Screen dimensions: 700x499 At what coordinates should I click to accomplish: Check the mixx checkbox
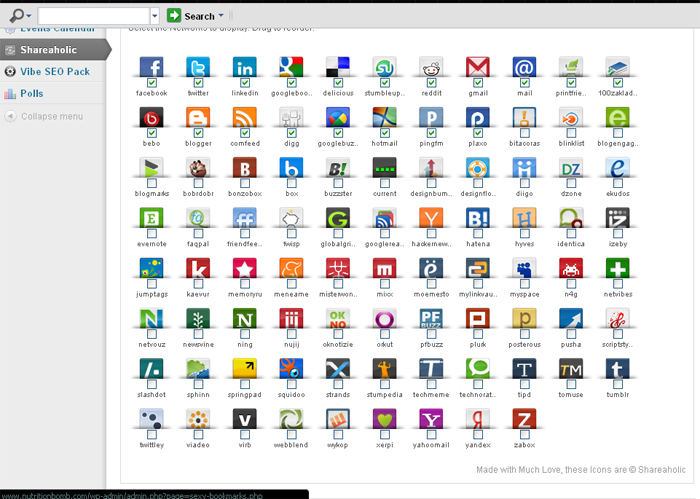[385, 283]
